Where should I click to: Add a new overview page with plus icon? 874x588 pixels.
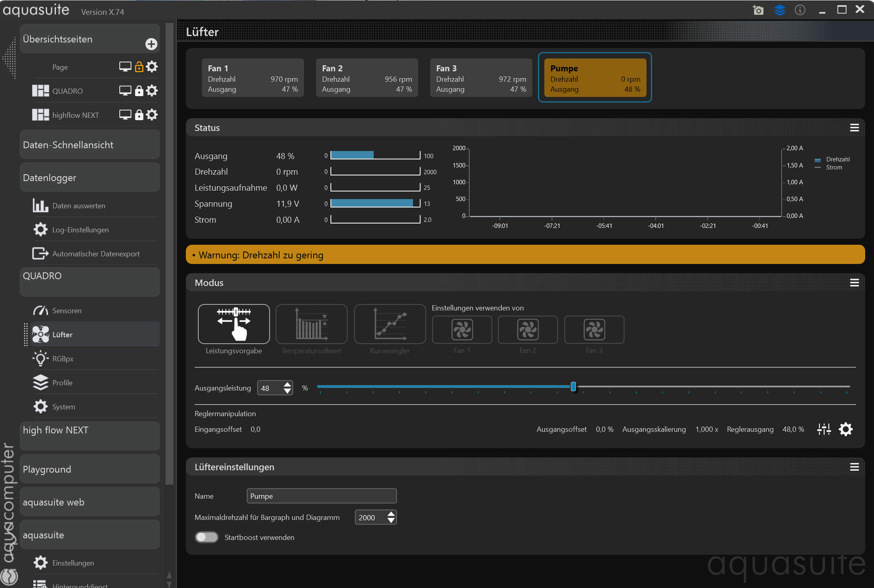pos(151,44)
